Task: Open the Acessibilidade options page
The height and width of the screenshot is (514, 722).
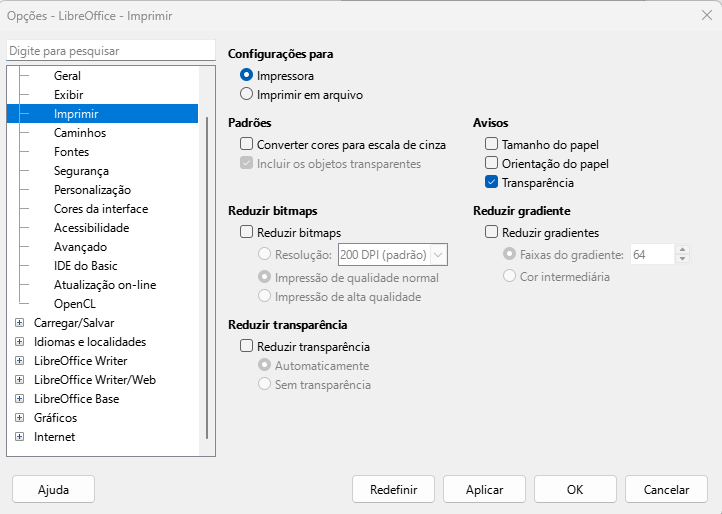Action: coord(91,228)
